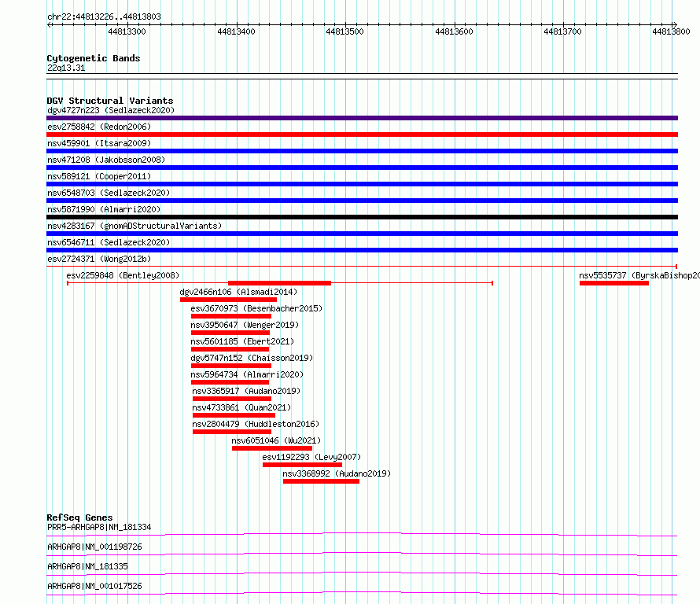Open nsv3950647 (Wenger2019) variant
700x604 pixels.
[245, 325]
